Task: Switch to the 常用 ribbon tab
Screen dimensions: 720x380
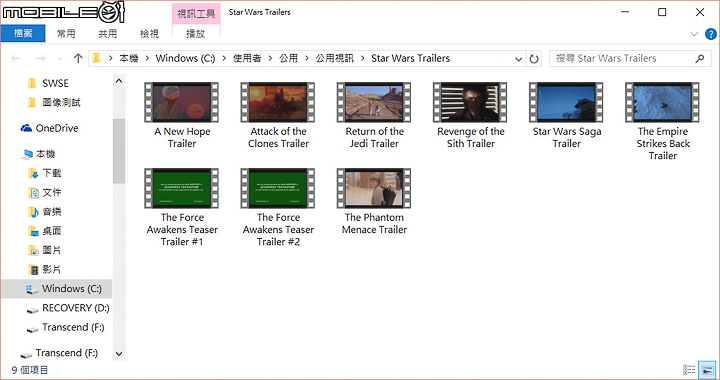Action: tap(66, 34)
